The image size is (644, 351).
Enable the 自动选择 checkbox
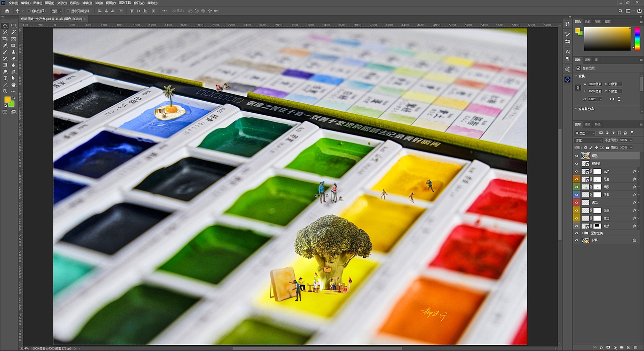click(x=29, y=11)
